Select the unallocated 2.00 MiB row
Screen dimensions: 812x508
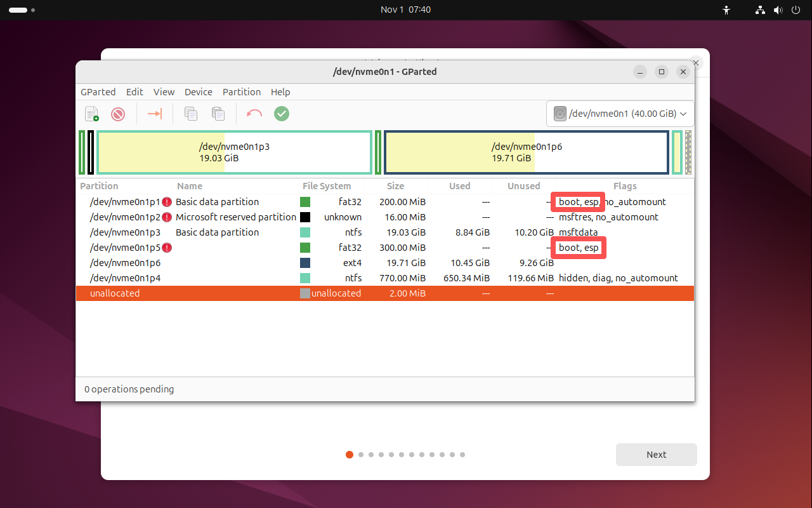pyautogui.click(x=254, y=293)
